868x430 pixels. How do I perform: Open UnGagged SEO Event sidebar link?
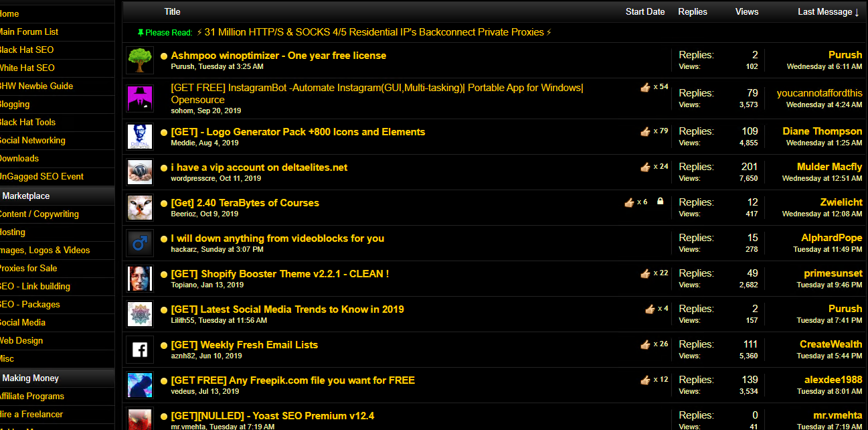pos(41,176)
